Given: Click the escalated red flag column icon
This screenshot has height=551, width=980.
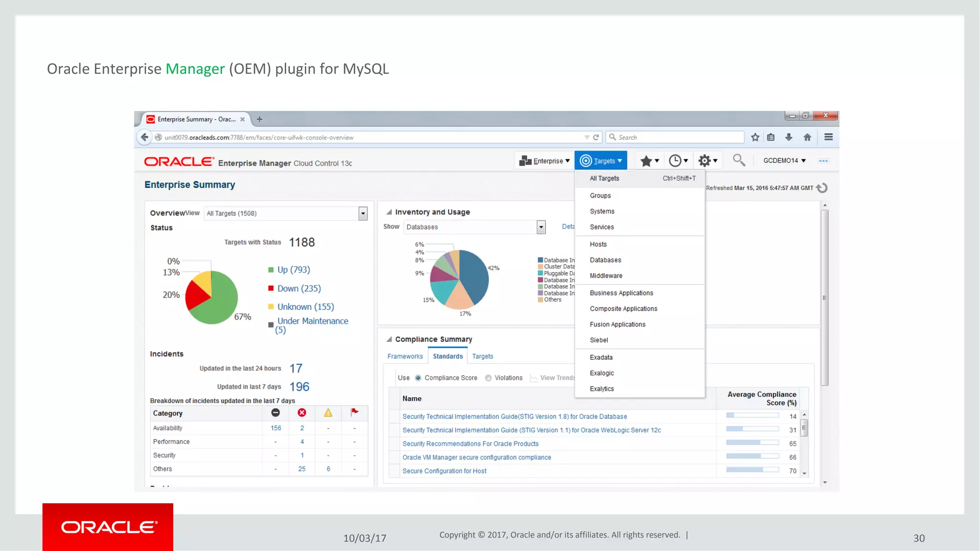Looking at the screenshot, I should click(355, 412).
